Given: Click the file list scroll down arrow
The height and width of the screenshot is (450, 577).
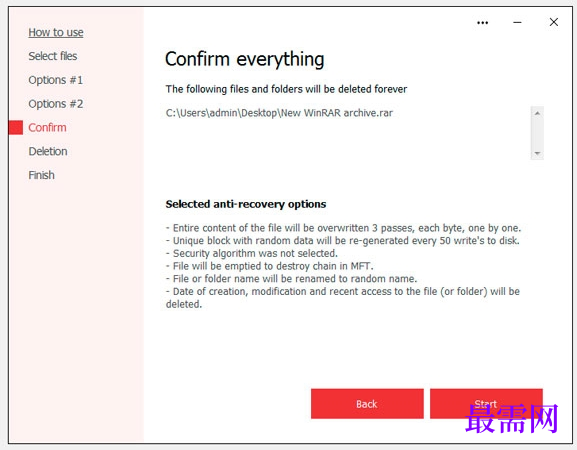Looking at the screenshot, I should pyautogui.click(x=537, y=153).
